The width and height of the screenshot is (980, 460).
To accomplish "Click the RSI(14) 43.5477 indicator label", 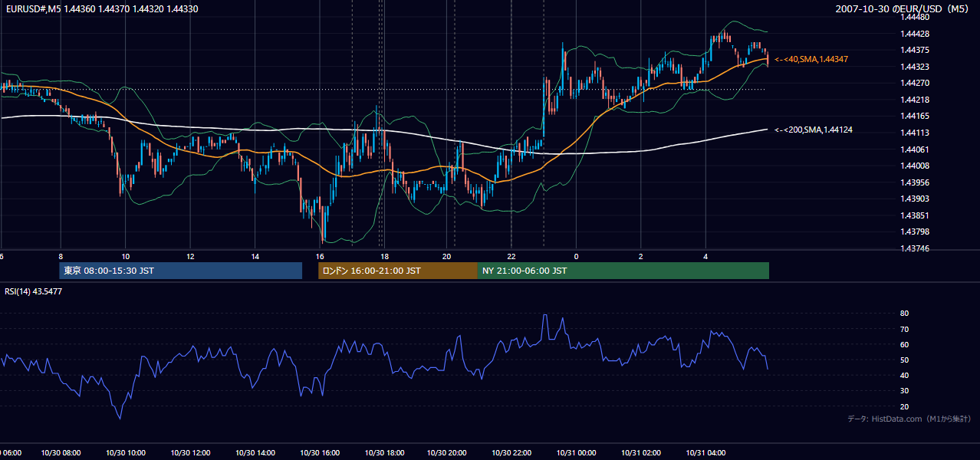I will (x=34, y=291).
